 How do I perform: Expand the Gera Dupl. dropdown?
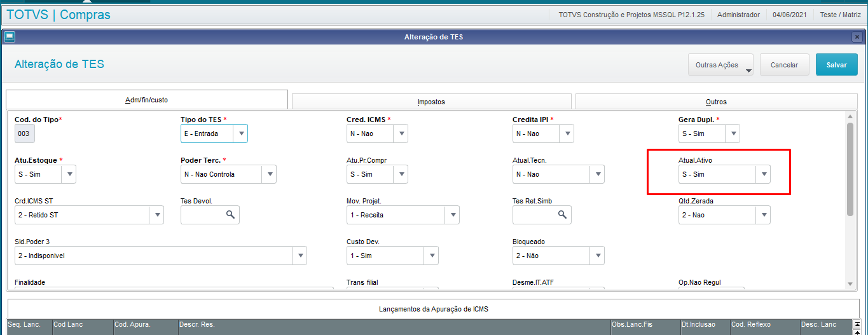733,133
